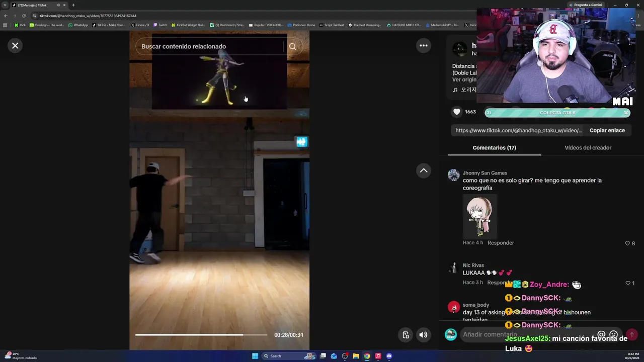
Task: Open the emoji picker in comment box
Action: [x=613, y=334]
